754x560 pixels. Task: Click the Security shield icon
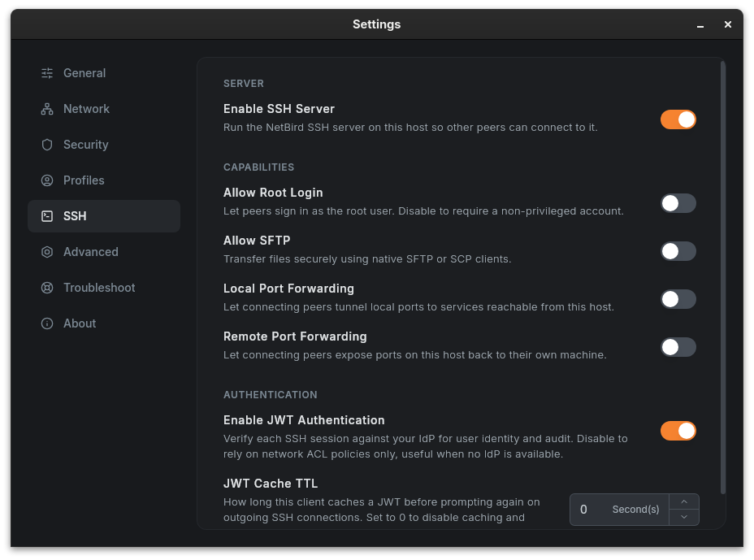(x=47, y=145)
